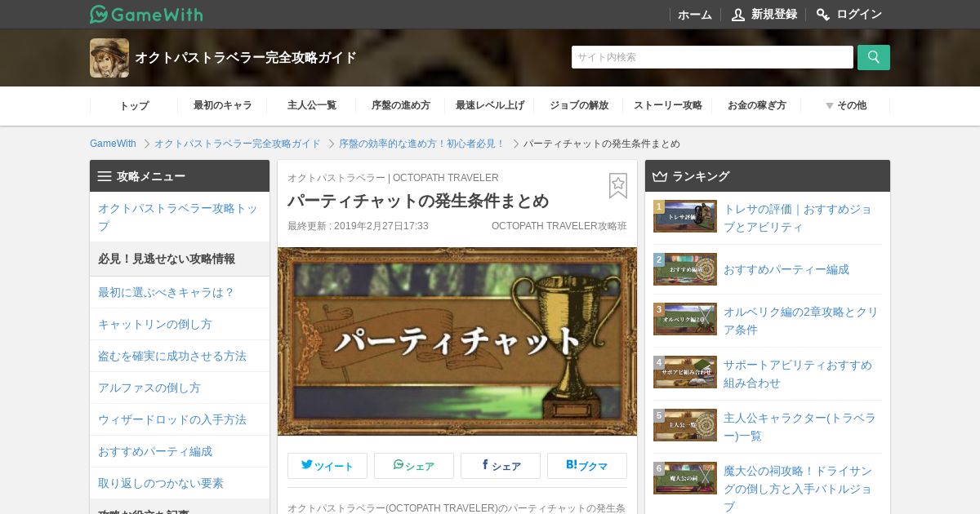Select the 最初のキャラ navigation tab

point(222,105)
